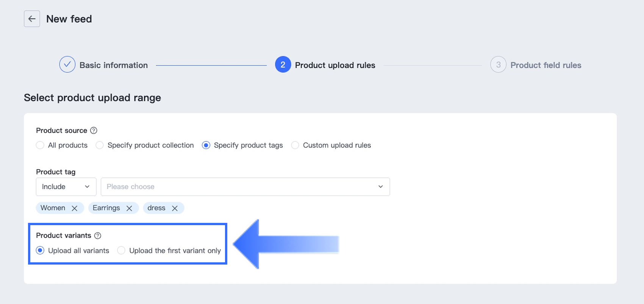Choose Specify product collection option
The image size is (644, 304).
pyautogui.click(x=100, y=145)
